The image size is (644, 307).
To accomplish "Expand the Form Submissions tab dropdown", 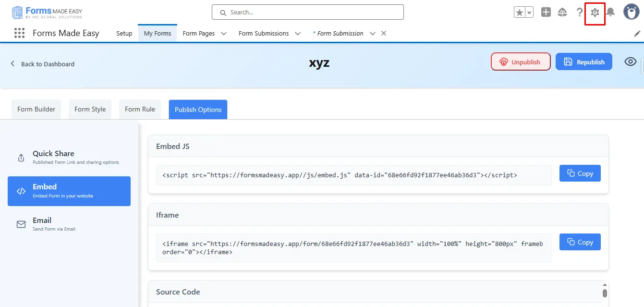I will pyautogui.click(x=298, y=34).
